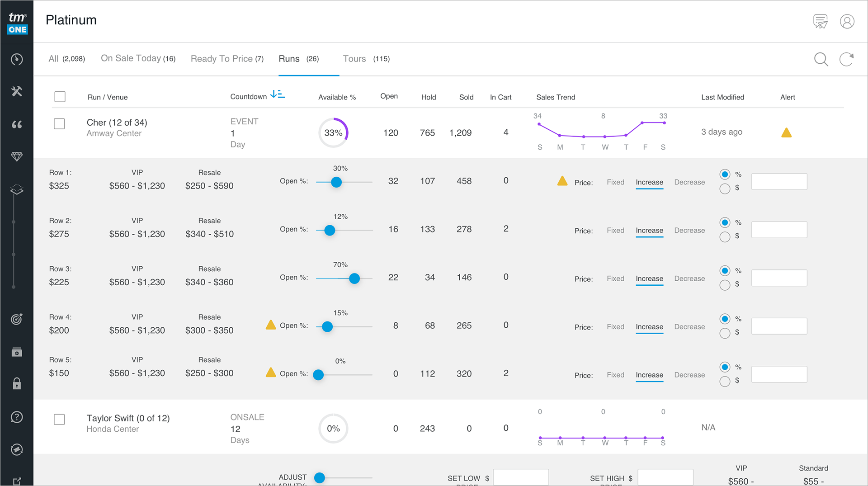Click the Cher 33% availability ring
The height and width of the screenshot is (486, 868).
click(333, 133)
